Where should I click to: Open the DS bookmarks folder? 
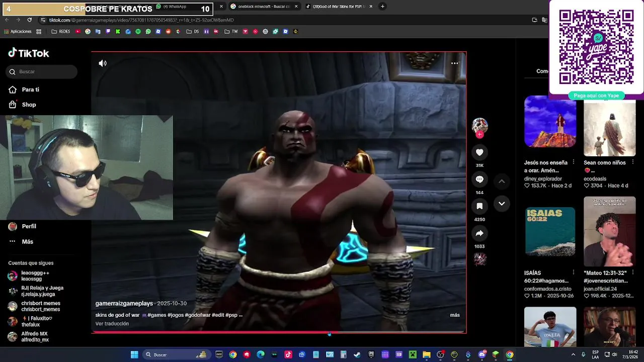click(x=193, y=31)
